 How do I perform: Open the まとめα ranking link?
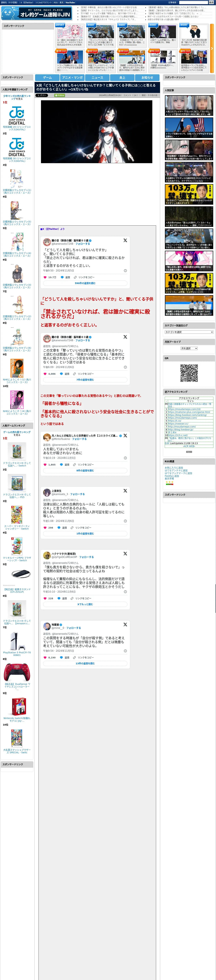172,433
